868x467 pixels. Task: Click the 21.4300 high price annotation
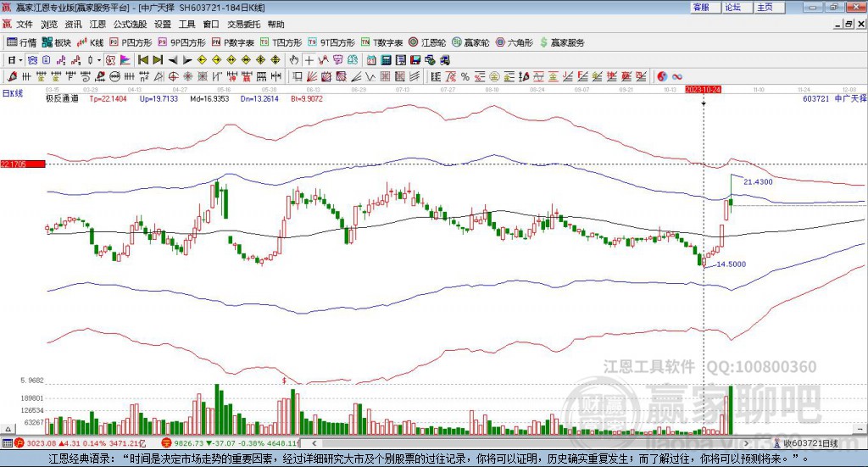tap(758, 181)
